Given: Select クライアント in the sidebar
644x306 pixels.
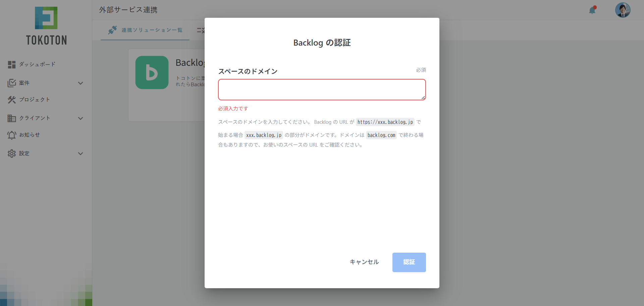Looking at the screenshot, I should click(35, 118).
